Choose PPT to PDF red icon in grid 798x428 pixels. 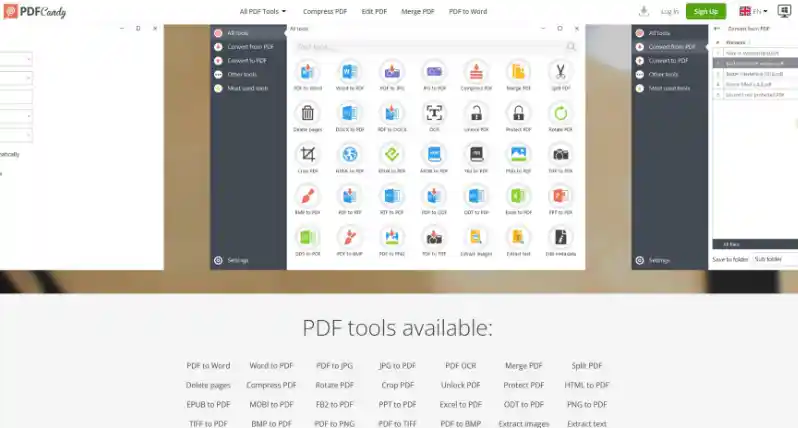pos(560,196)
